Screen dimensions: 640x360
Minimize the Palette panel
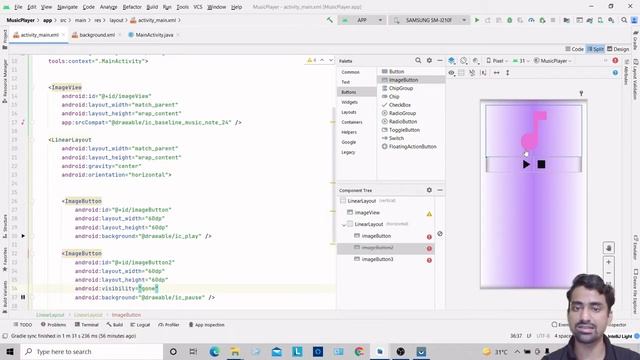tap(440, 60)
